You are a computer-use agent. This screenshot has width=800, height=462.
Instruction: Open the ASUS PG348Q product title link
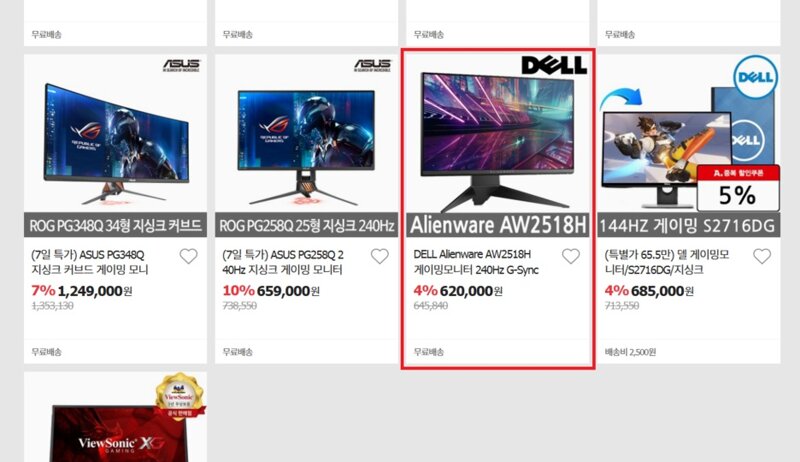click(x=90, y=262)
